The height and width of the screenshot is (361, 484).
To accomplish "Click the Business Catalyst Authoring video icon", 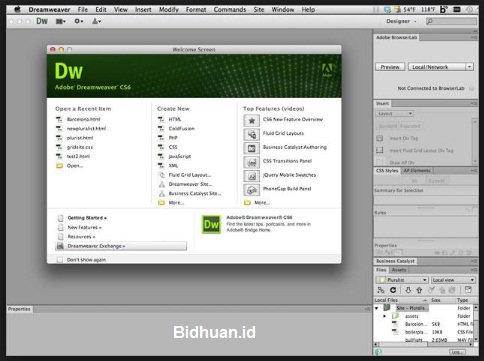I will tap(252, 148).
